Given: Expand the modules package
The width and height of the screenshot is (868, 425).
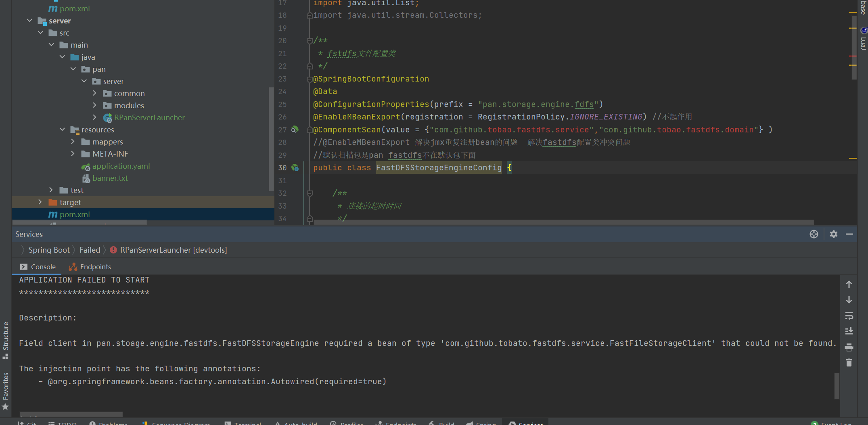Looking at the screenshot, I should (94, 105).
